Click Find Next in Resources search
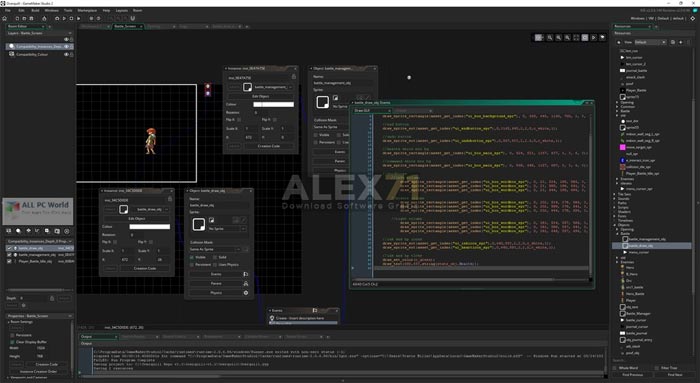Viewport: 700px width, 383px height. click(675, 375)
